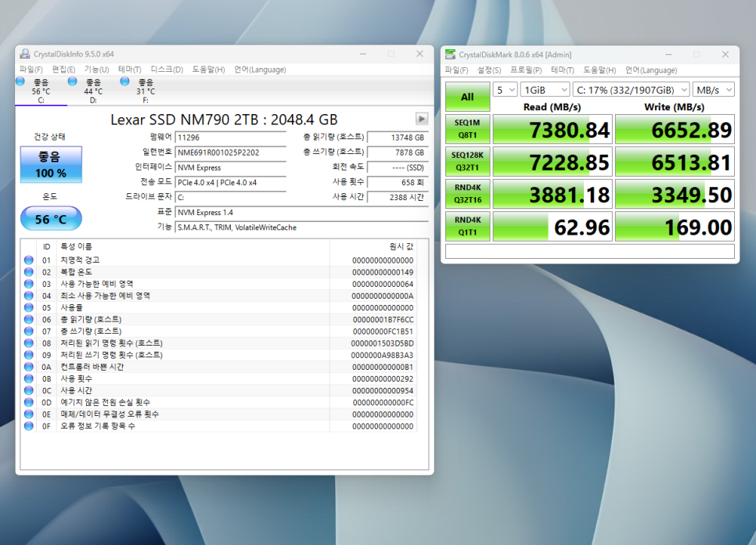The width and height of the screenshot is (756, 545).
Task: Click the transfer mode field PCIe 4.0 x4
Action: tap(230, 182)
